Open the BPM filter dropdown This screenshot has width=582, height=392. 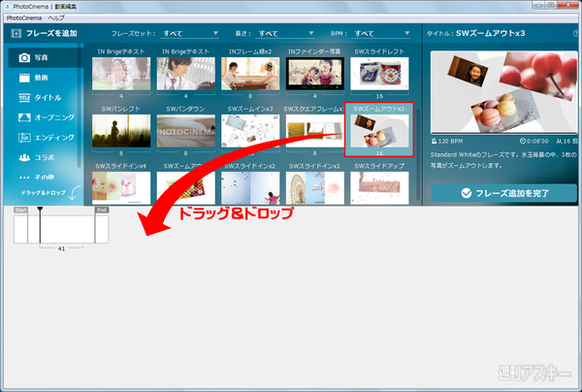point(381,33)
